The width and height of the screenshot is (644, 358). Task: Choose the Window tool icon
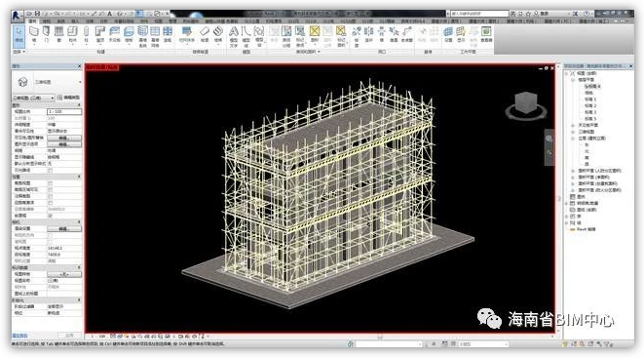58,34
